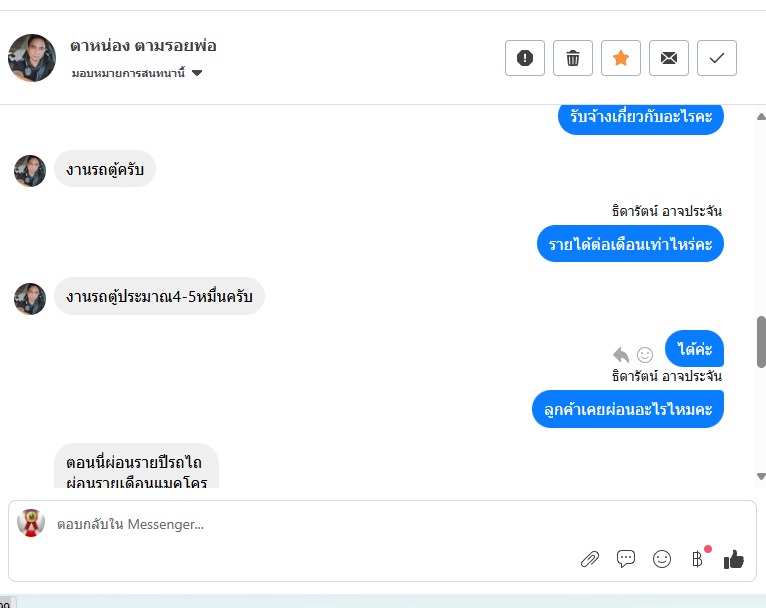Click the chat scrollbar thumb

coord(761,342)
